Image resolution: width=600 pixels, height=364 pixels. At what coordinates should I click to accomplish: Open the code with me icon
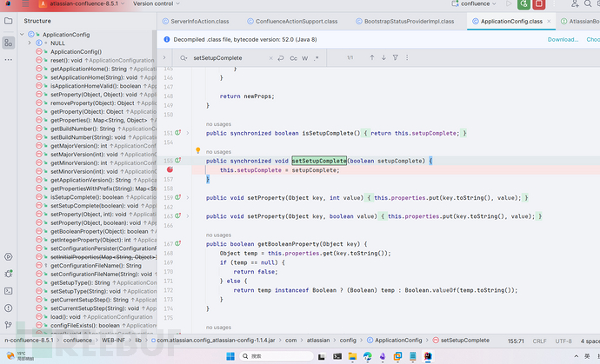click(x=575, y=3)
